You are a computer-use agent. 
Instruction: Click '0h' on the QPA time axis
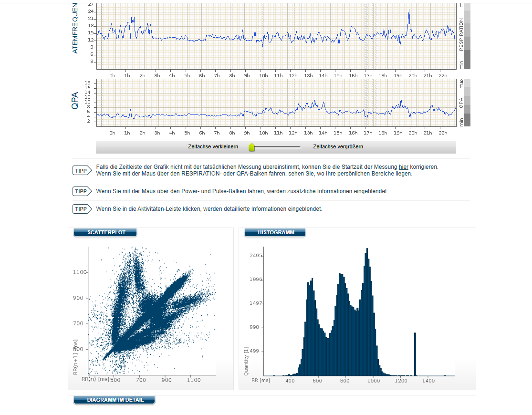pos(112,133)
